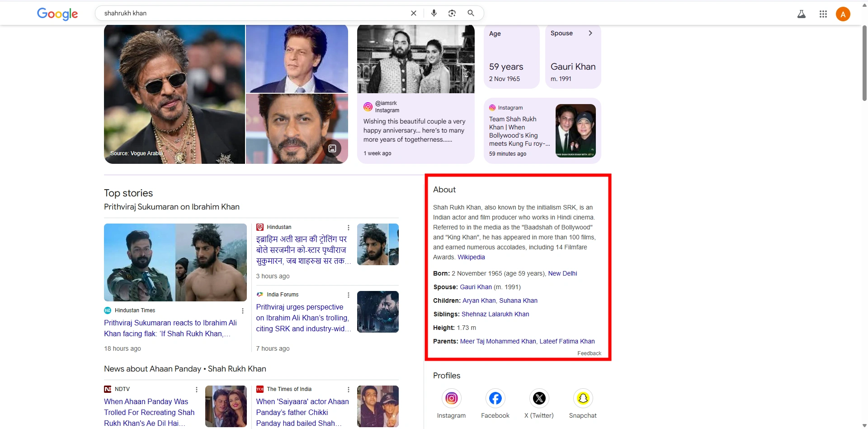Expand the Spouse card chevron
Image resolution: width=868 pixels, height=429 pixels.
[590, 33]
